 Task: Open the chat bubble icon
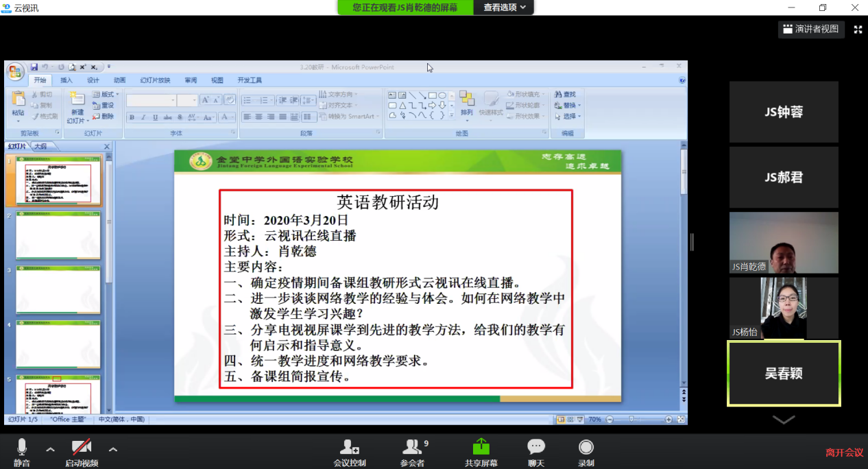tap(536, 447)
